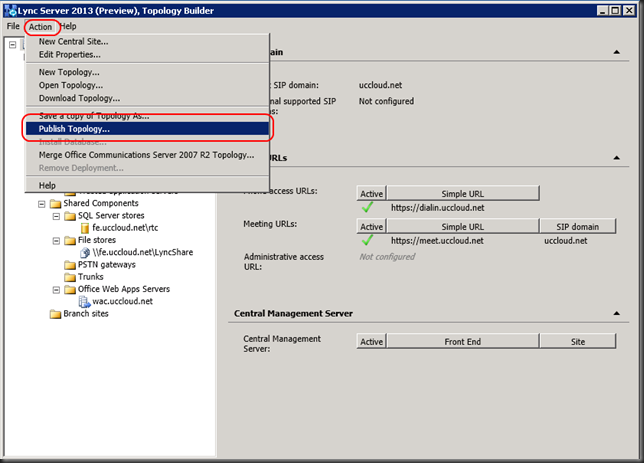Select File stores tree item
This screenshot has width=644, height=463.
97,240
